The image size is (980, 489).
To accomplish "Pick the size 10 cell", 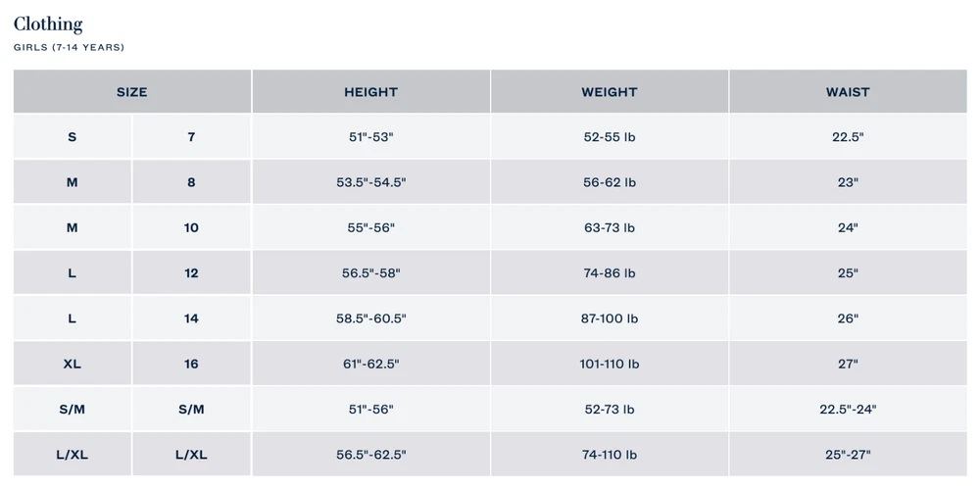I will [x=191, y=227].
